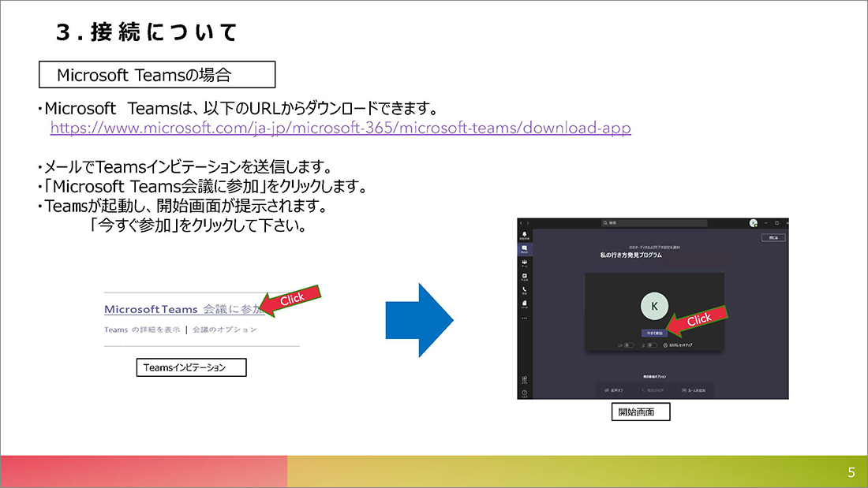The width and height of the screenshot is (868, 488).
Task: Open the Calendar icon in Teams sidebar
Action: click(x=524, y=277)
